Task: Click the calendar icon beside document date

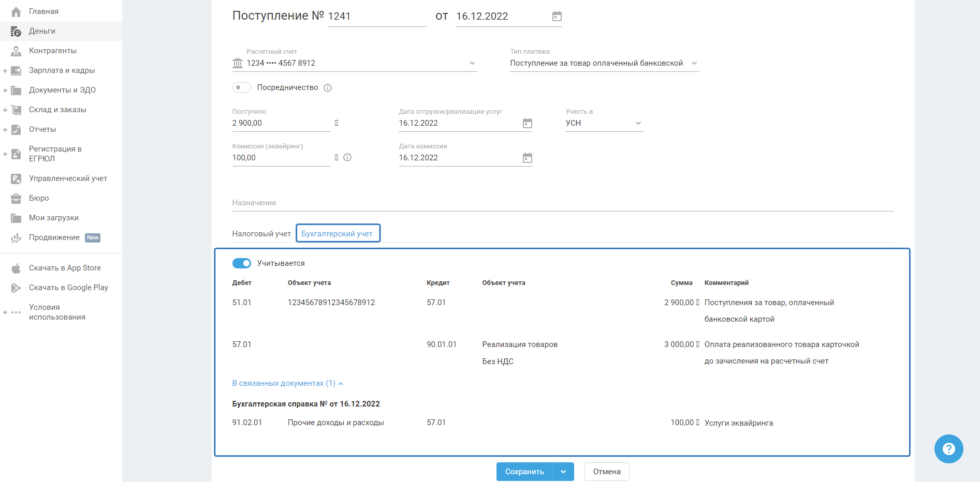Action: [557, 17]
